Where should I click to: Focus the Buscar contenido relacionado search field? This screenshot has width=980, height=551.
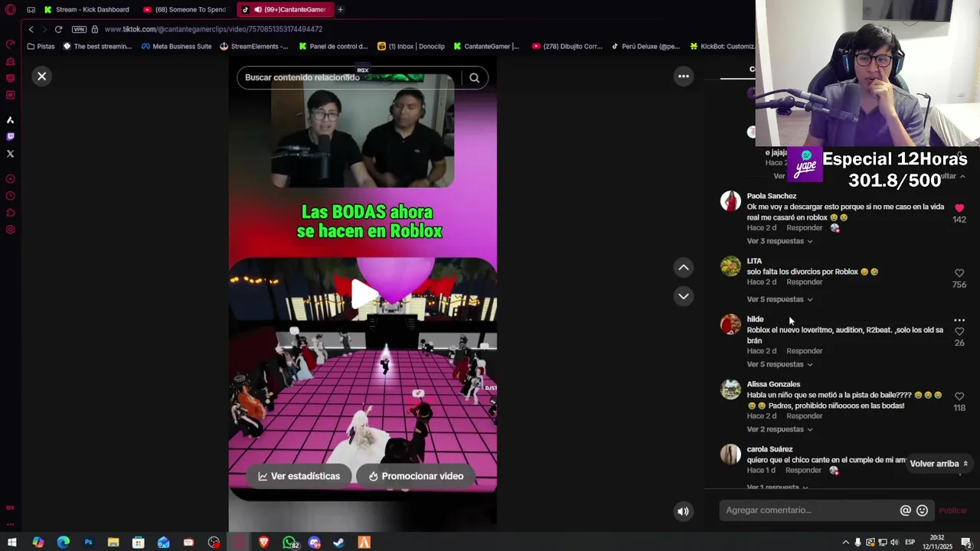[x=348, y=77]
